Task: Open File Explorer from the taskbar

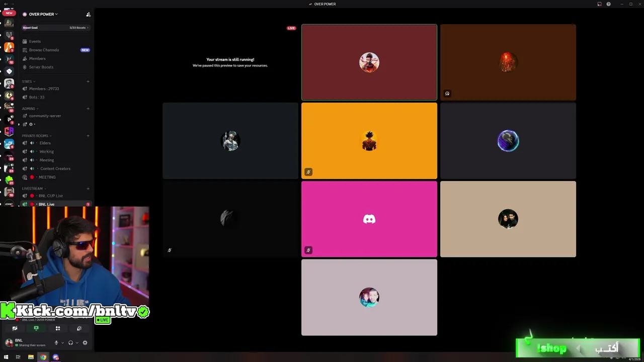Action: pyautogui.click(x=31, y=357)
